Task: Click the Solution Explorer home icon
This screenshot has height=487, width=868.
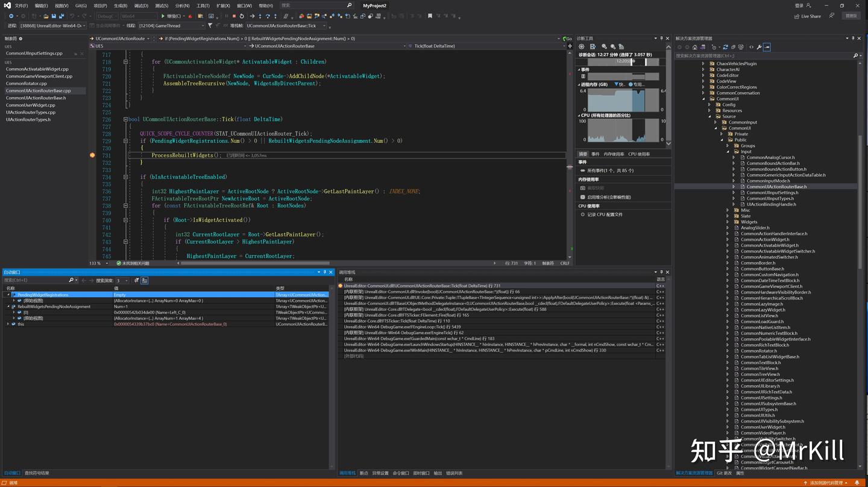Action: (x=695, y=47)
